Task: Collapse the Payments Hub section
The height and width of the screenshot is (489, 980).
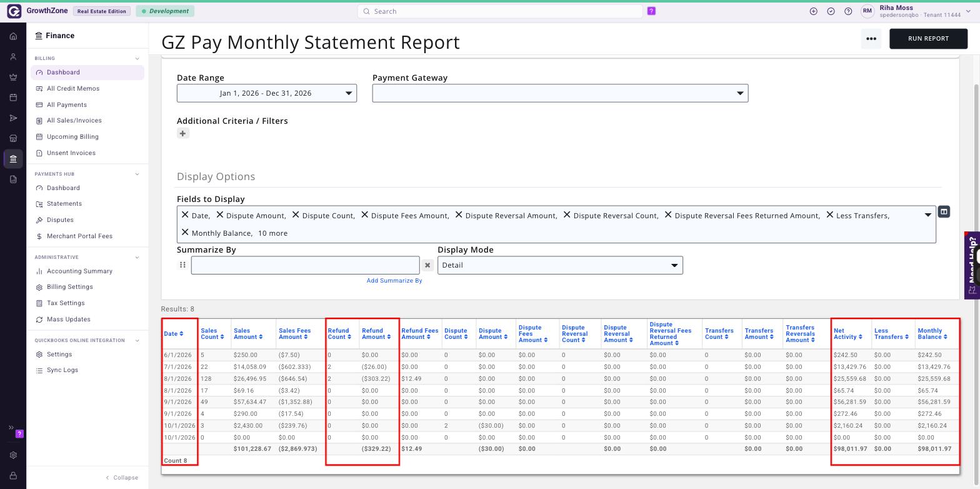Action: tap(137, 174)
